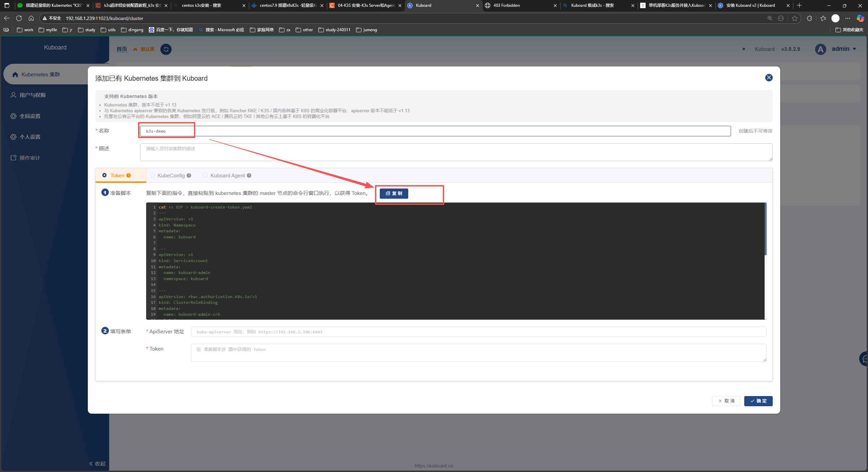Select the KubeConfig radio option
868x472 pixels.
(x=153, y=175)
